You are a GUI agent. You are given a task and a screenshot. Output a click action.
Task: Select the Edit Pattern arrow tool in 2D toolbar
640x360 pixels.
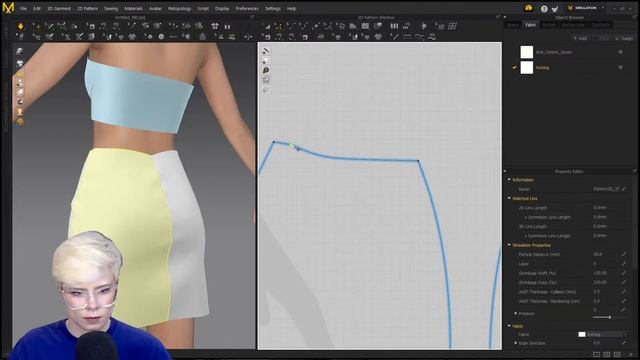click(267, 27)
